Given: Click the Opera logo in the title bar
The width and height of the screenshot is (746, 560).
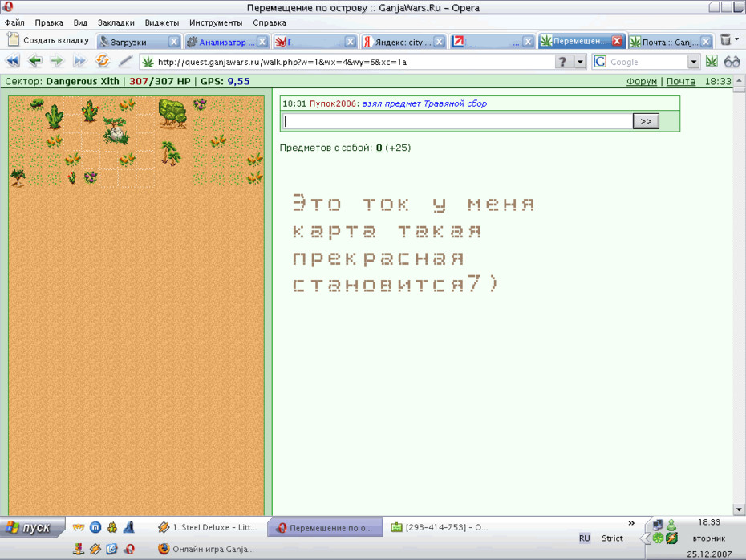Looking at the screenshot, I should click(7, 6).
